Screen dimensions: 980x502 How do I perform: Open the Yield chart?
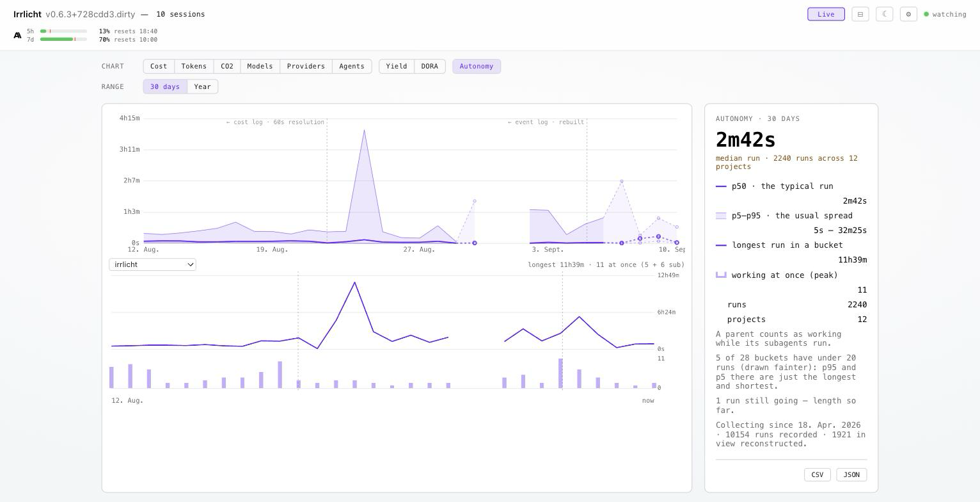397,67
